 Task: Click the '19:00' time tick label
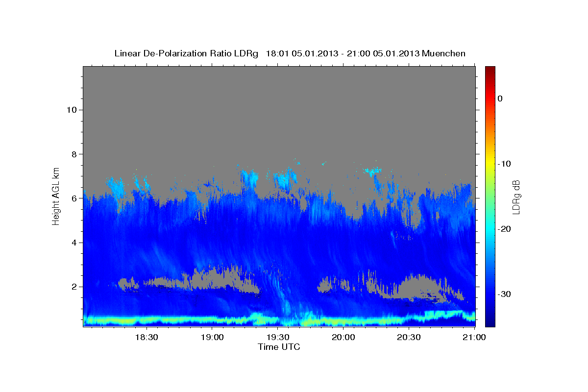coord(212,337)
